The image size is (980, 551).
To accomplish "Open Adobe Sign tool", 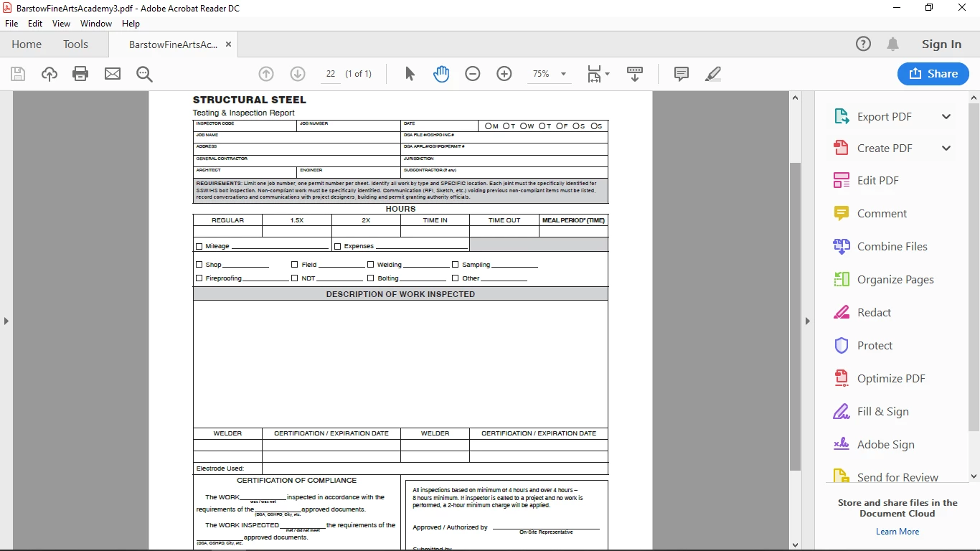I will tap(874, 445).
